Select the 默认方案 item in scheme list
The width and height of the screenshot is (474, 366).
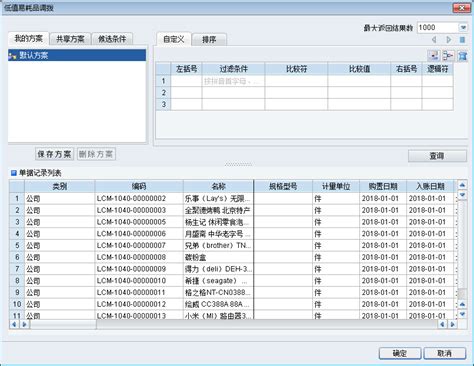pos(77,55)
